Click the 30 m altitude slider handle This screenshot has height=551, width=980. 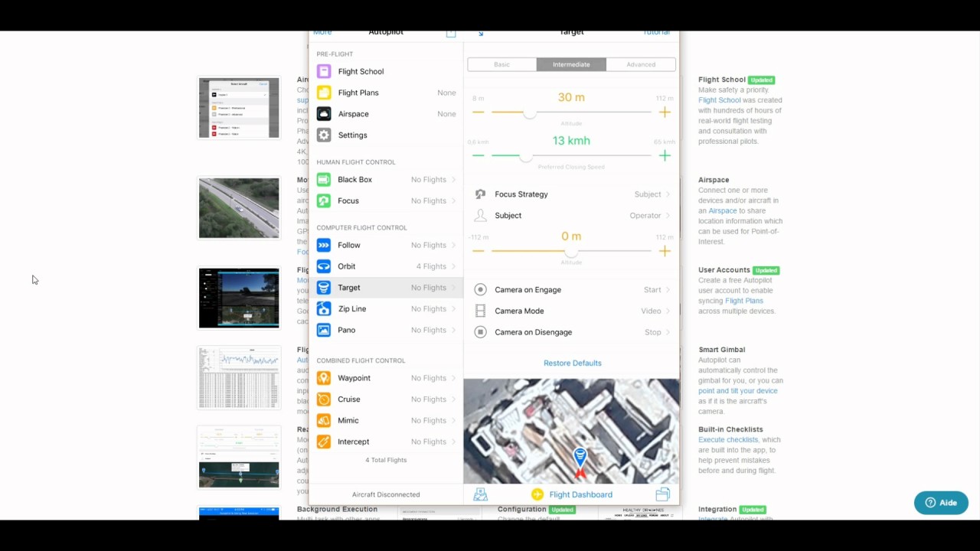coord(529,112)
